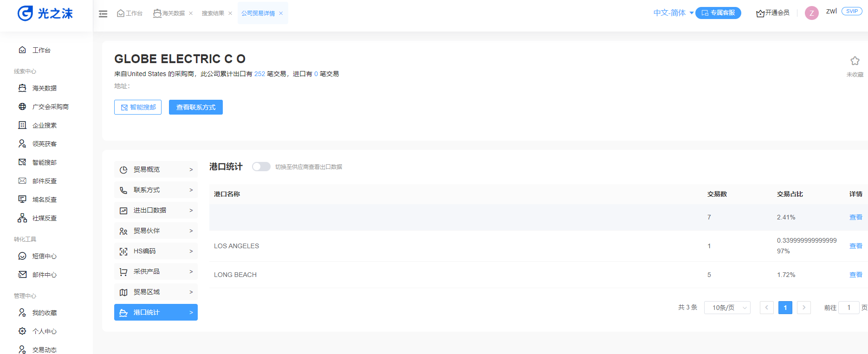This screenshot has height=354, width=868.
Task: Click the 0 import transactions link
Action: tap(316, 74)
